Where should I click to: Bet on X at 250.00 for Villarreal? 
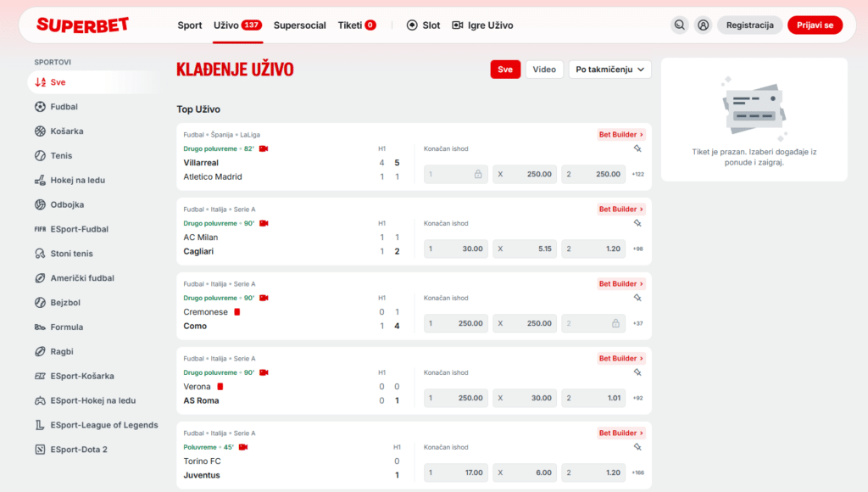pyautogui.click(x=525, y=174)
